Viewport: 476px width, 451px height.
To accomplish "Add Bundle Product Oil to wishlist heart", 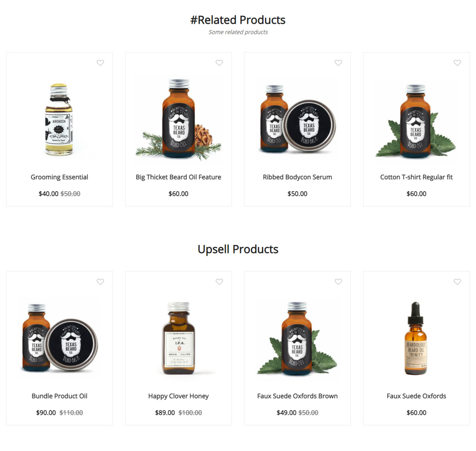I will click(100, 282).
